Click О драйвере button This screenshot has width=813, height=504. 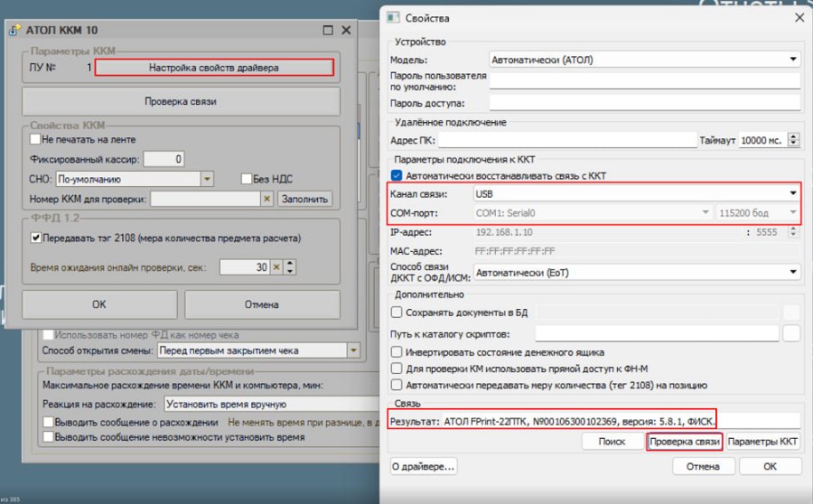click(424, 466)
